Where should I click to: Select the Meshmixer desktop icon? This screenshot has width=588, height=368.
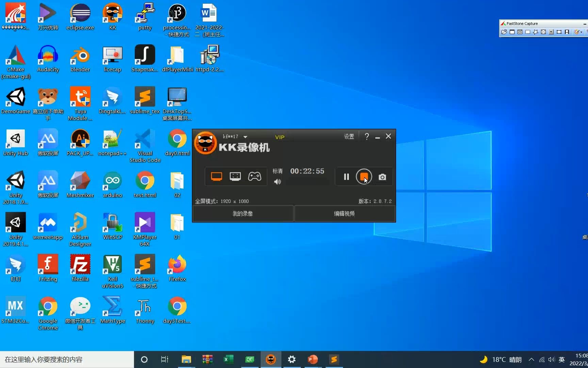pos(80,184)
